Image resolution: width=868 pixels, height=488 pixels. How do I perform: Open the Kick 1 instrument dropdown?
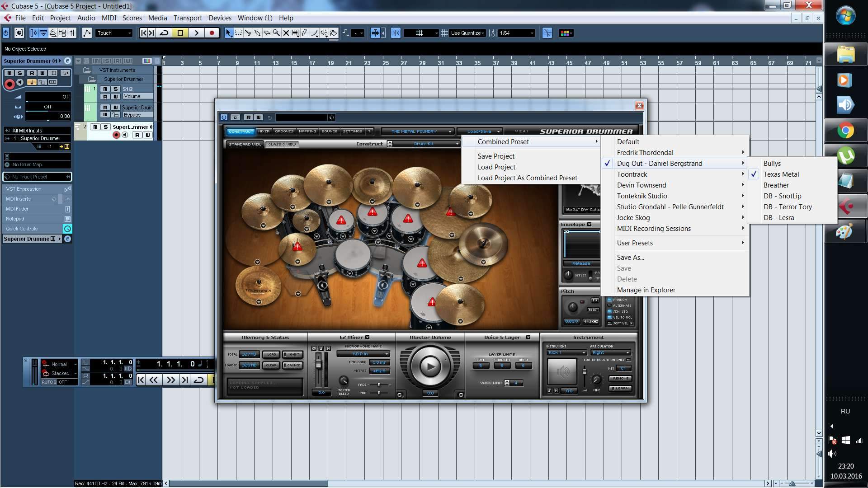[x=566, y=352]
